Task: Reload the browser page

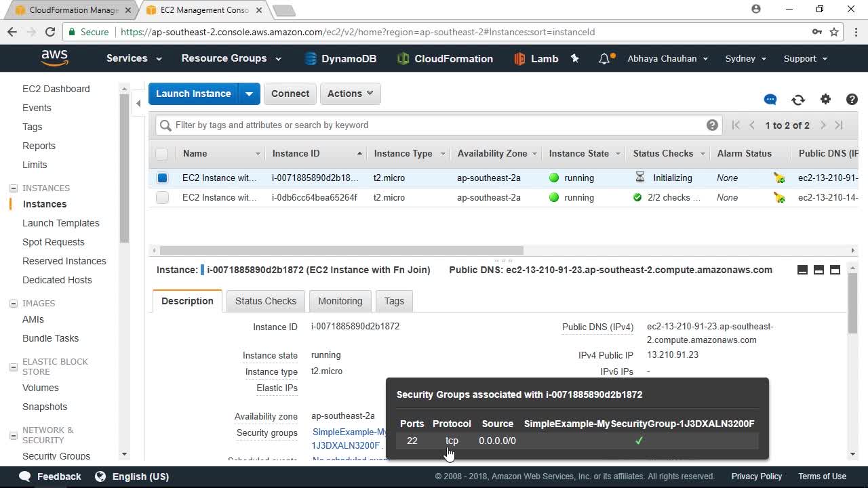Action: coord(50,32)
